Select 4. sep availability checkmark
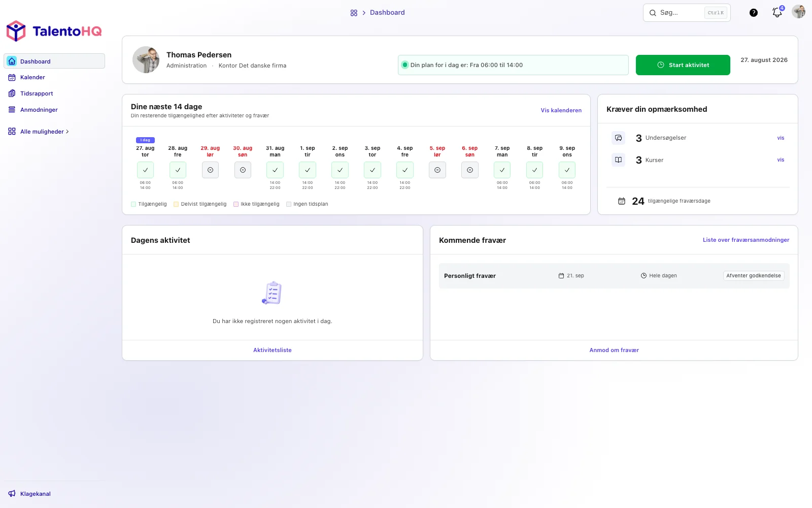 click(405, 170)
